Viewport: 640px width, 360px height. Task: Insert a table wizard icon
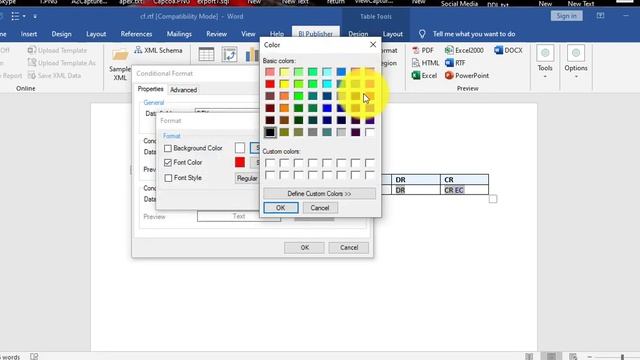coord(206,54)
